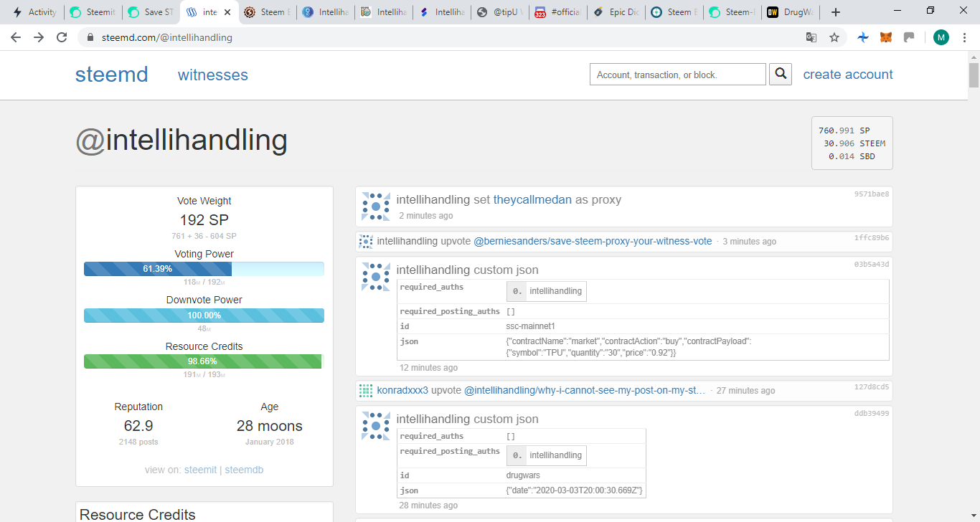Click konradxxx3's green avatar icon
This screenshot has height=522, width=980.
[x=366, y=391]
